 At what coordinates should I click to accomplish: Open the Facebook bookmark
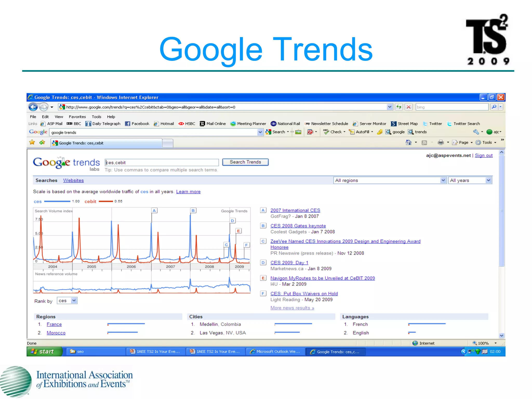coord(137,124)
